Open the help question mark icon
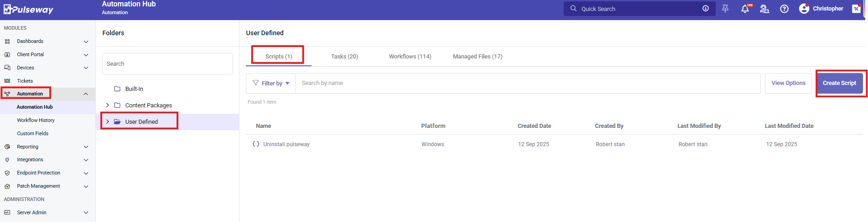The height and width of the screenshot is (222, 868). [x=784, y=9]
